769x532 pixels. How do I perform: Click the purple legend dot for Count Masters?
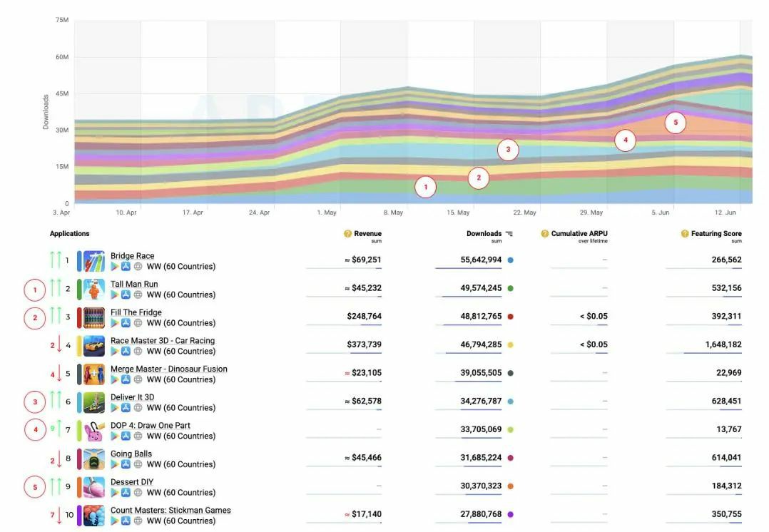click(511, 515)
